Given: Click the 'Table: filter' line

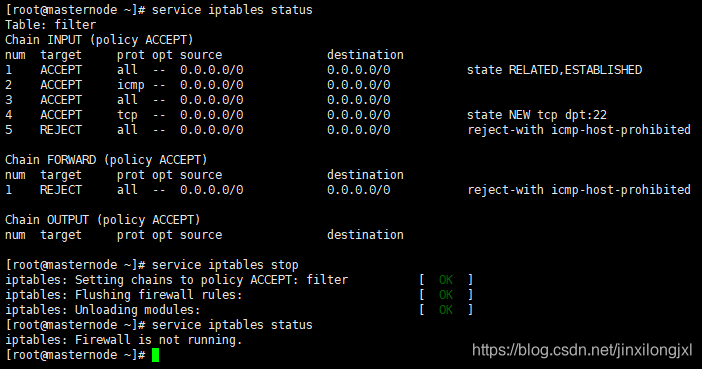Looking at the screenshot, I should pos(51,25).
